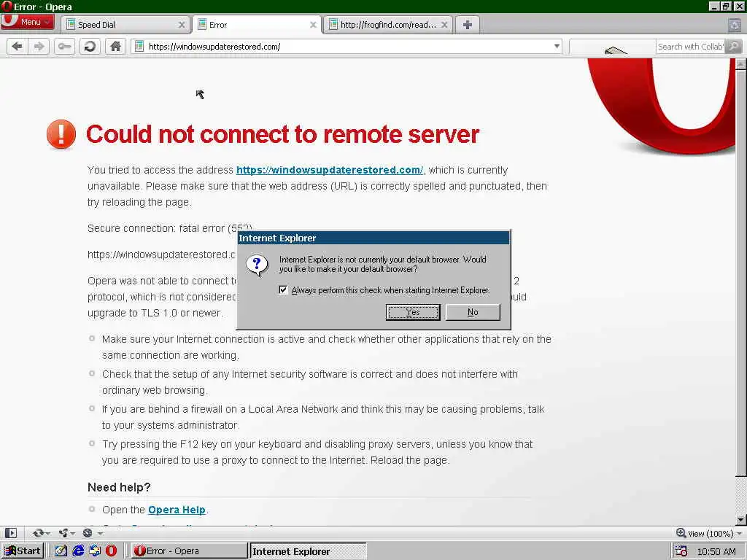
Task: Switch to the Speed Dial tab
Action: point(125,25)
